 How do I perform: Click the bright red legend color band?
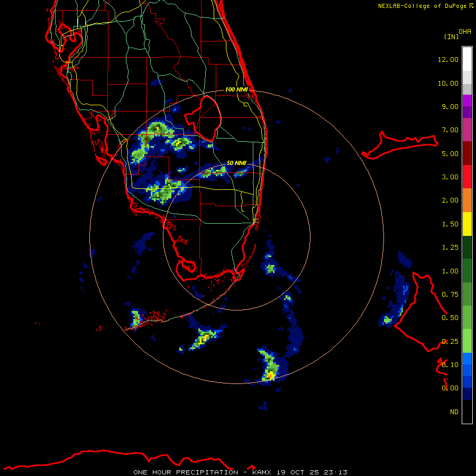467,177
